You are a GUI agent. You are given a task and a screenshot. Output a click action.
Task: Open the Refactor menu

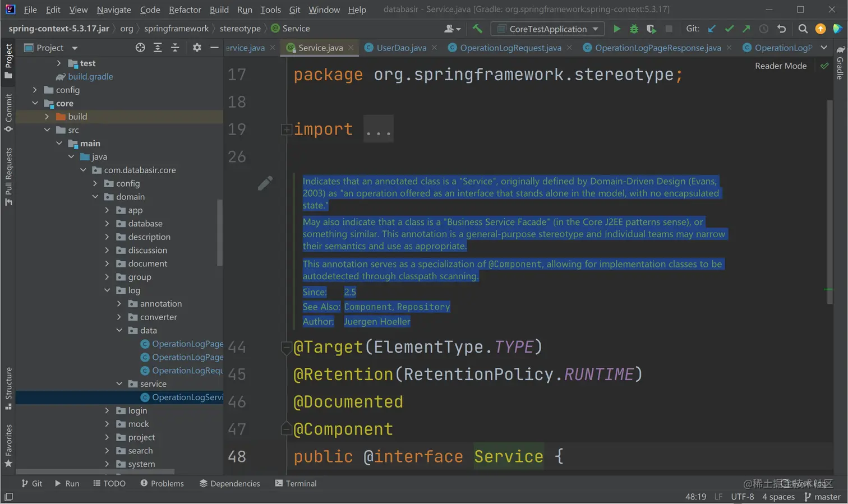tap(185, 10)
